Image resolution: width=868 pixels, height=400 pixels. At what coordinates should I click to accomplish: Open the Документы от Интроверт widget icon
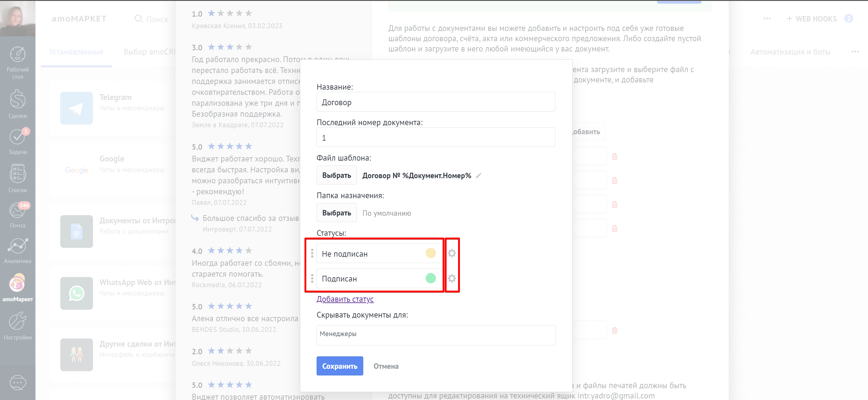point(76,232)
